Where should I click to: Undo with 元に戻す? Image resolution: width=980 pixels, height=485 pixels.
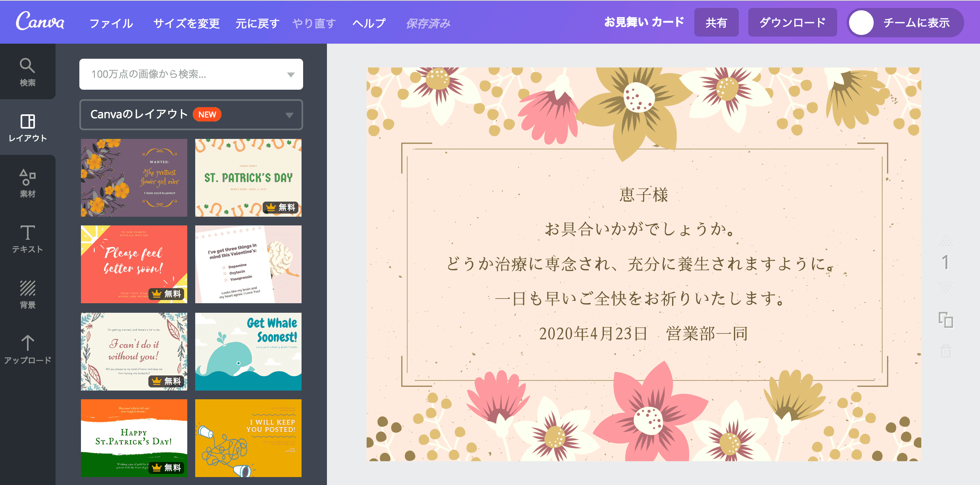tap(257, 23)
